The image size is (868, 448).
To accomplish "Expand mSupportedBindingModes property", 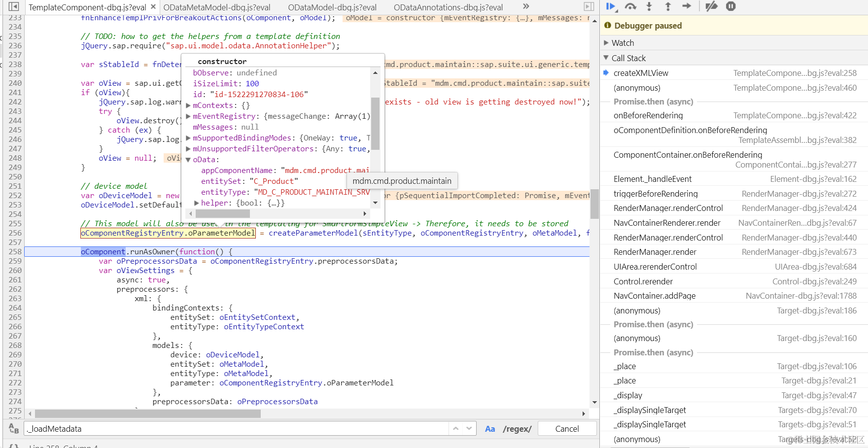I will point(188,138).
